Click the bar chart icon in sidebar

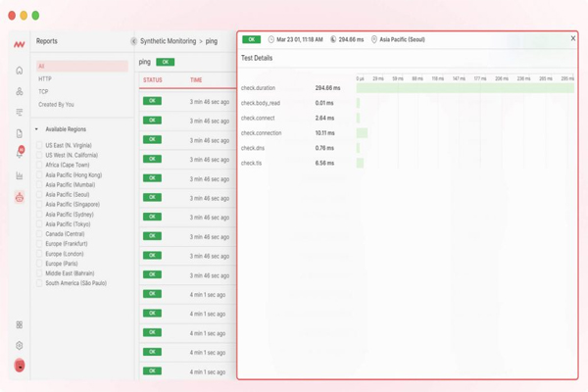[x=20, y=175]
